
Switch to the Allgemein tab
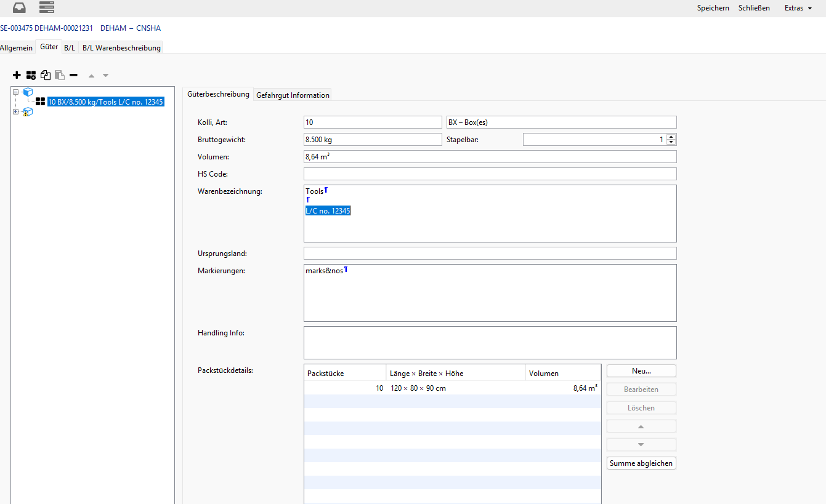[17, 48]
